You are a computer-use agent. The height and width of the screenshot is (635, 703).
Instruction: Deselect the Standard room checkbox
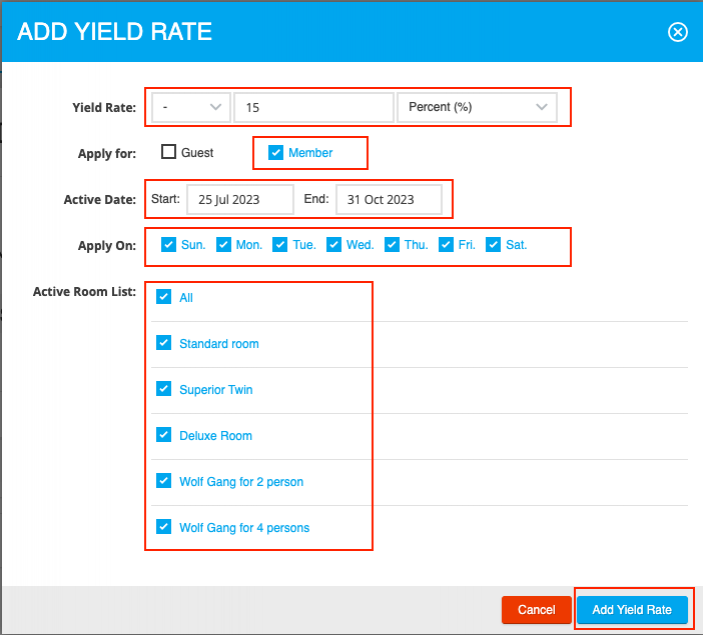pyautogui.click(x=164, y=343)
